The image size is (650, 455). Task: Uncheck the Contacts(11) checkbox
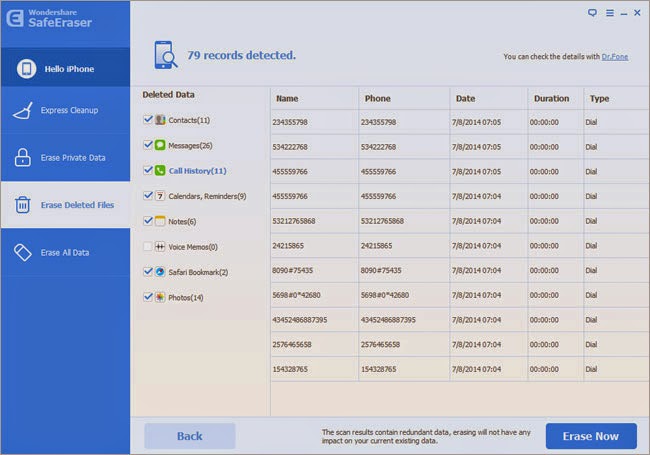point(148,120)
